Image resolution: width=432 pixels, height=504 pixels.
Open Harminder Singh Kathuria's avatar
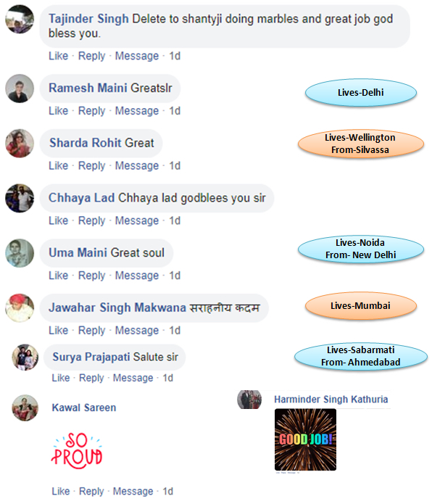click(x=249, y=400)
